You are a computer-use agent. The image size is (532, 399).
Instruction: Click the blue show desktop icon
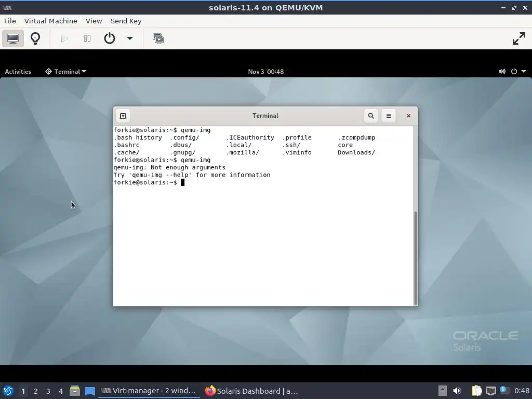click(x=90, y=391)
